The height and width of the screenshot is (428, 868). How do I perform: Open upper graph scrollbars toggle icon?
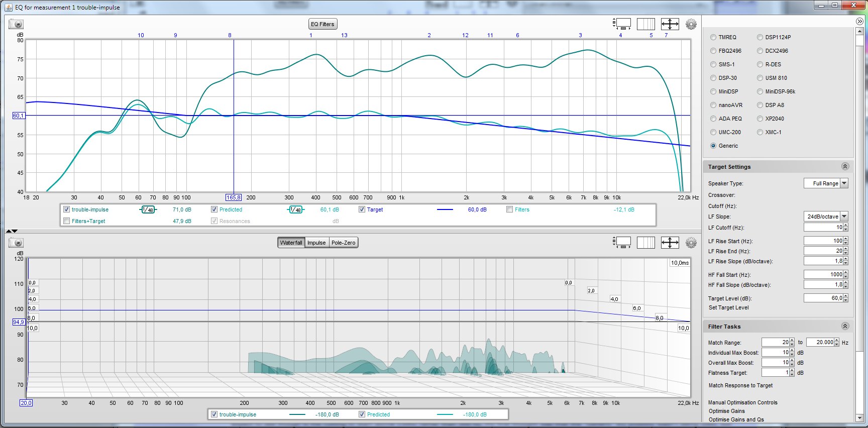click(x=622, y=24)
